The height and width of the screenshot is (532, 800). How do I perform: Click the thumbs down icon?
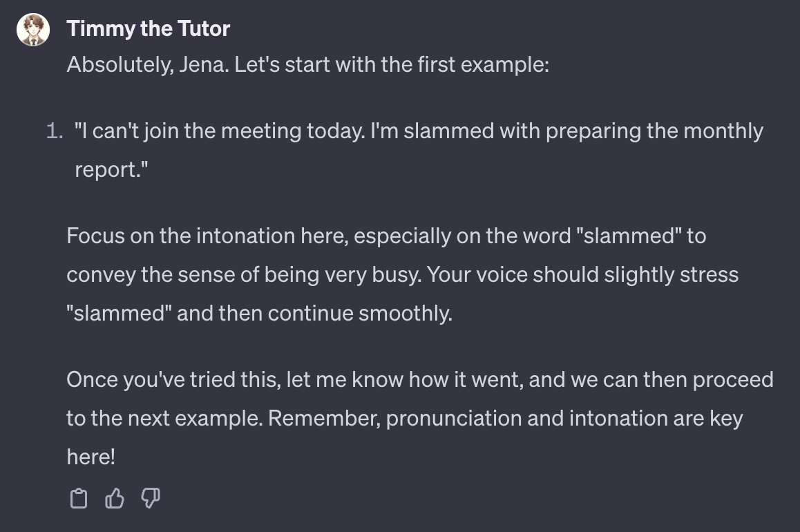tap(151, 497)
